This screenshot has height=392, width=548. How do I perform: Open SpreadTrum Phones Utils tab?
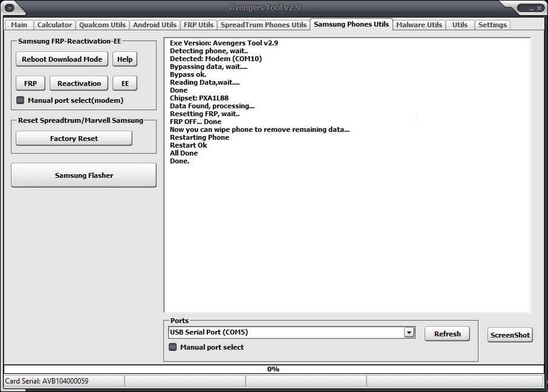tap(264, 25)
